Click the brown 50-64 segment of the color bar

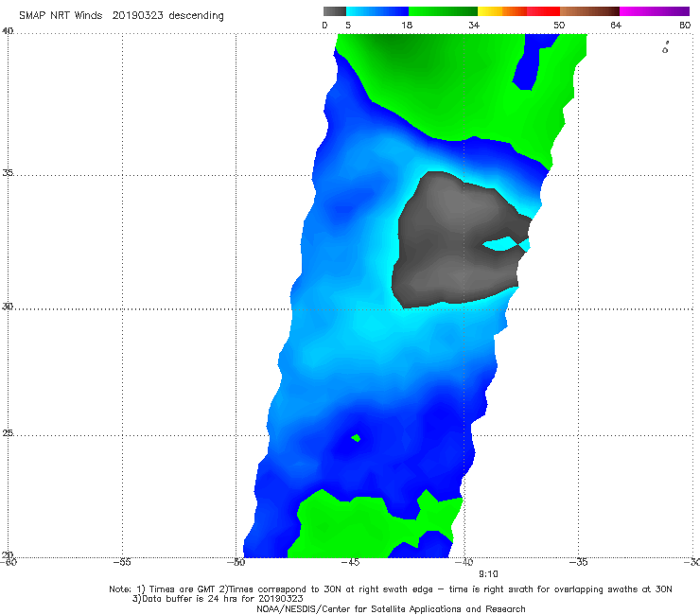click(x=589, y=11)
